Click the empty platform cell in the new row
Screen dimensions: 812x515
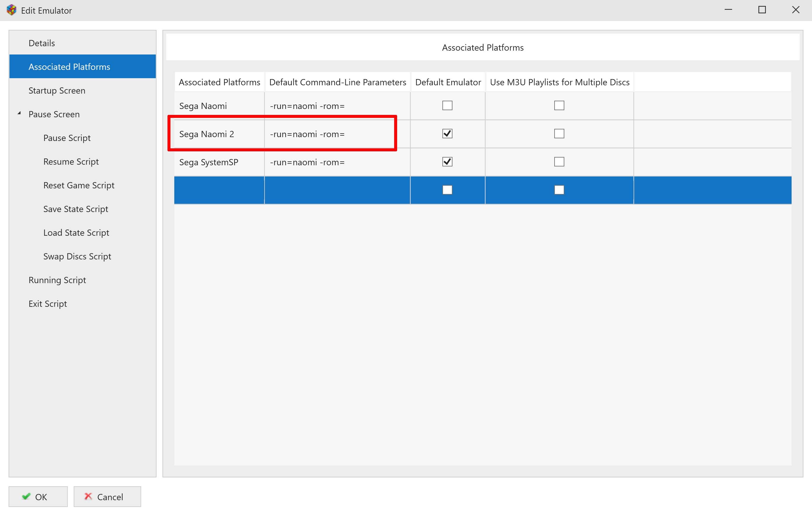tap(219, 190)
